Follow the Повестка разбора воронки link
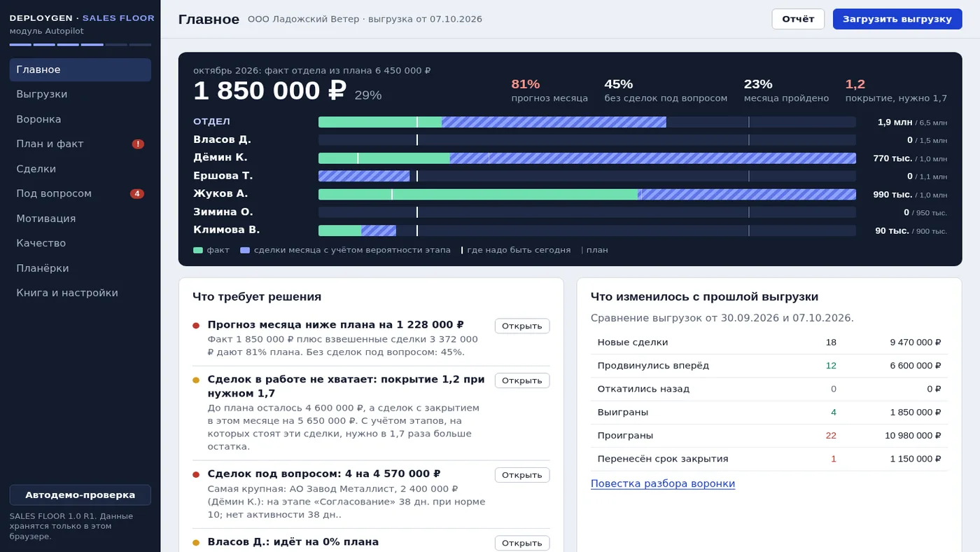Screen dimensions: 980x552 tap(663, 483)
